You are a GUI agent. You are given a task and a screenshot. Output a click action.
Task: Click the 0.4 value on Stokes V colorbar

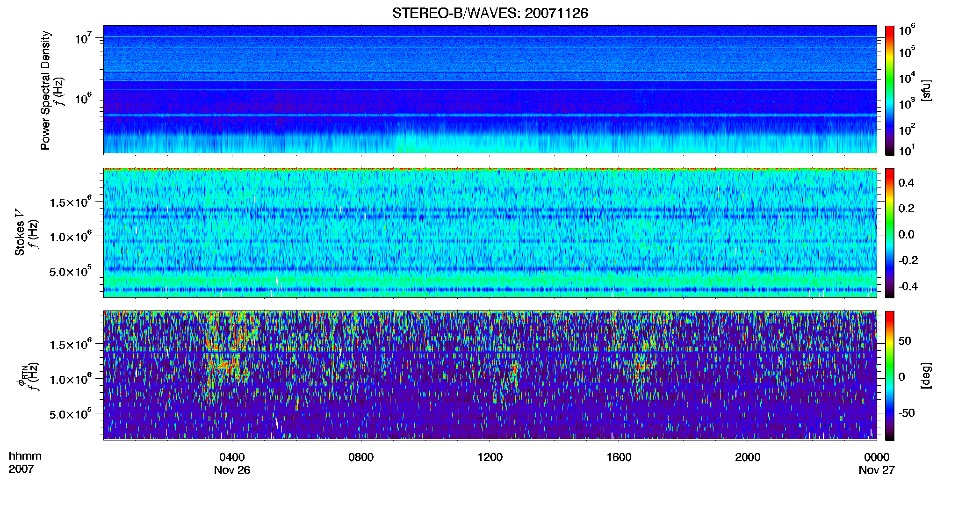click(x=906, y=183)
